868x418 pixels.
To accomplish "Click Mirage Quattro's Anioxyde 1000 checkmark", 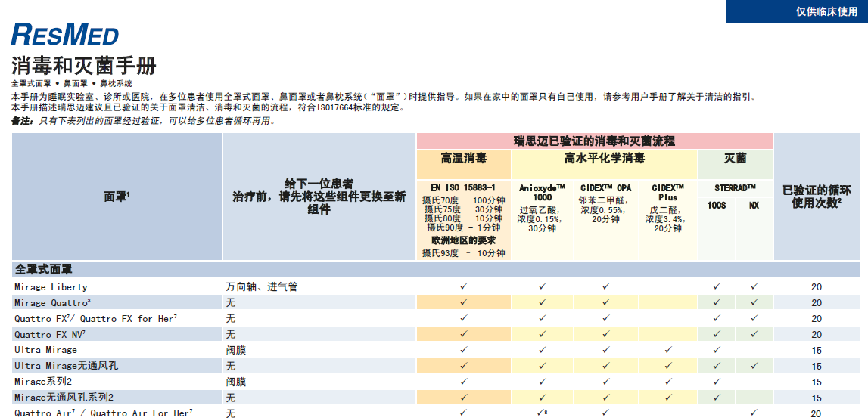I will (x=543, y=302).
